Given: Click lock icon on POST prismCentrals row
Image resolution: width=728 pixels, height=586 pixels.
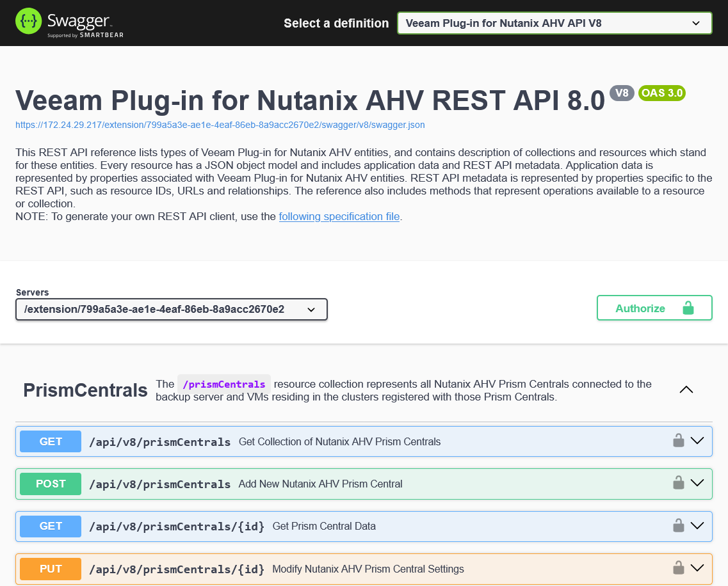Looking at the screenshot, I should pyautogui.click(x=678, y=483).
